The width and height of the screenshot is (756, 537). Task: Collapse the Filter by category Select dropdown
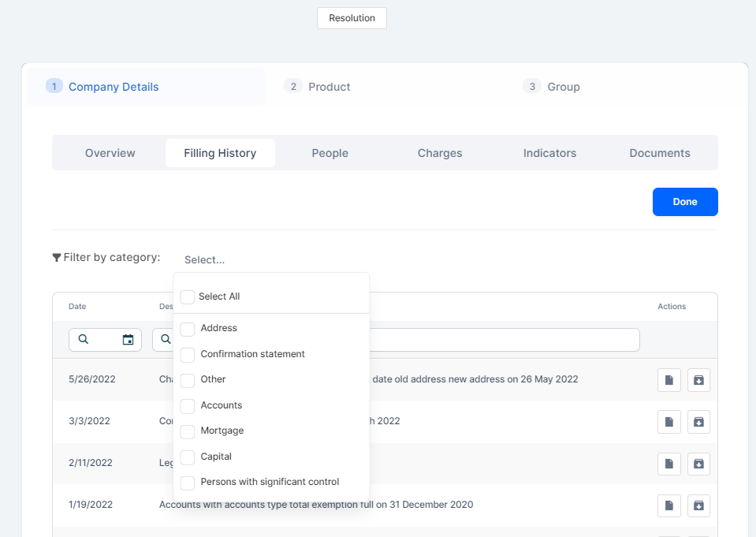[205, 259]
